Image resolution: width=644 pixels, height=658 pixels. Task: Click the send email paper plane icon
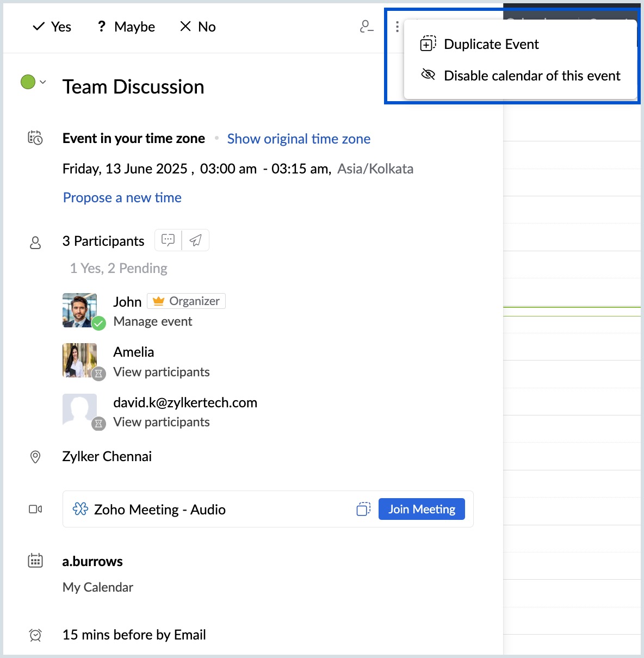coord(196,240)
